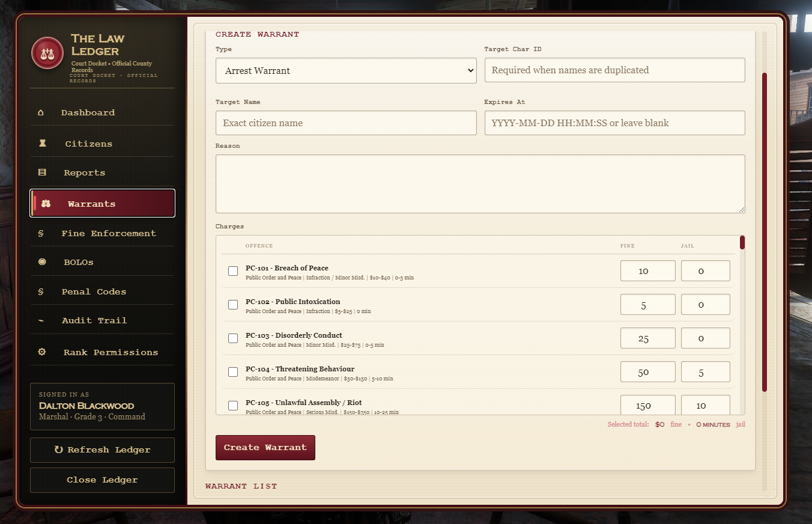Screen dimensions: 812x524
Task: Click the Rank Permissions gear icon
Action: pos(42,352)
